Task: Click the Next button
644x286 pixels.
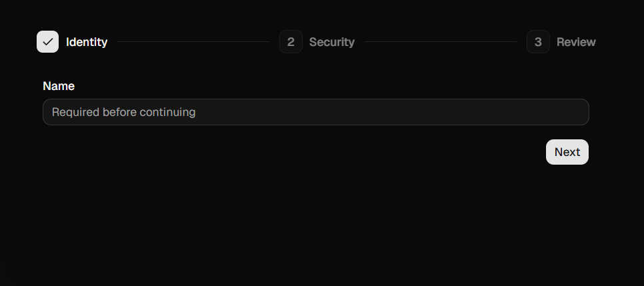Action: (567, 152)
